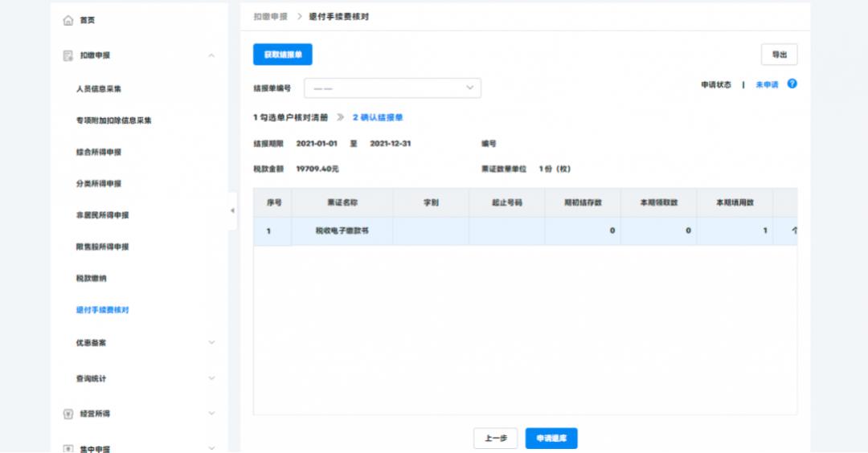This screenshot has width=868, height=453.
Task: Click the 未申请 status link
Action: pyautogui.click(x=767, y=85)
